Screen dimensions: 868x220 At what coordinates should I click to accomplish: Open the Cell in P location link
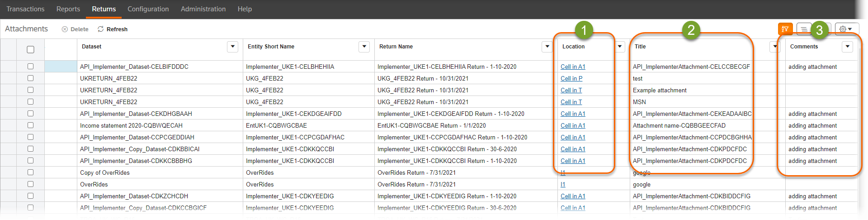(x=571, y=78)
